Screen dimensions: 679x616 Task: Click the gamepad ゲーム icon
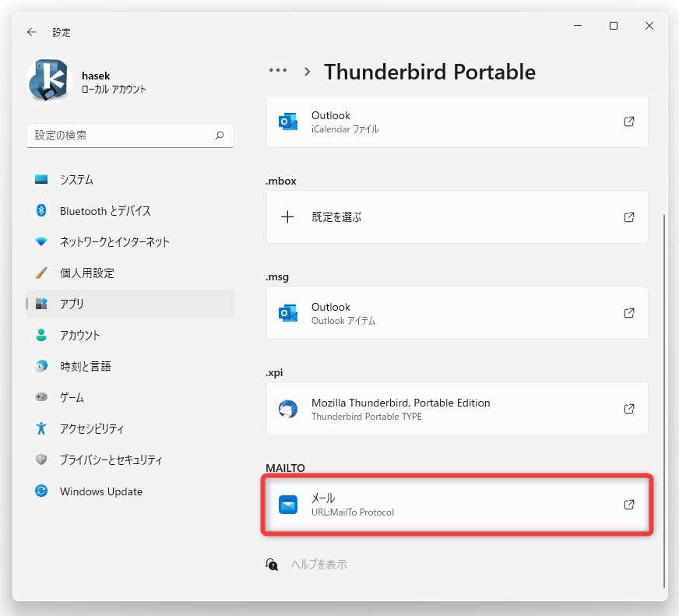pyautogui.click(x=41, y=397)
